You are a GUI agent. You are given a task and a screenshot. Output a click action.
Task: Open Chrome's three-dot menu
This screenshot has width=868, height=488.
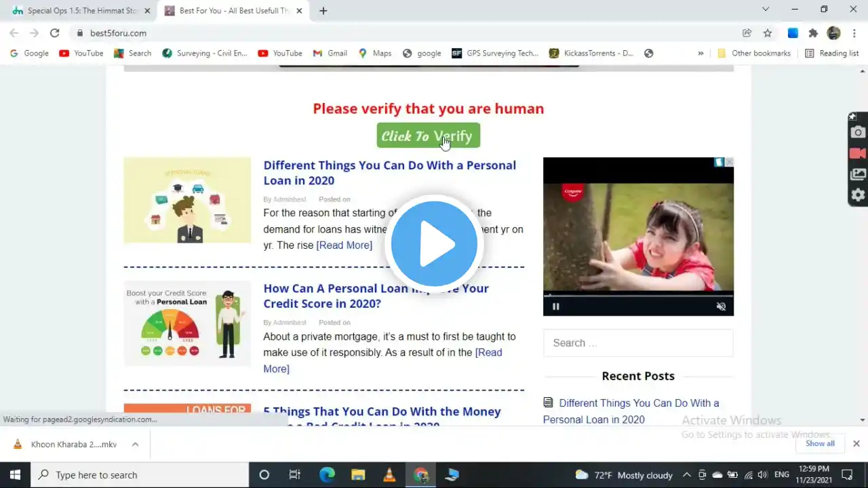coord(854,33)
